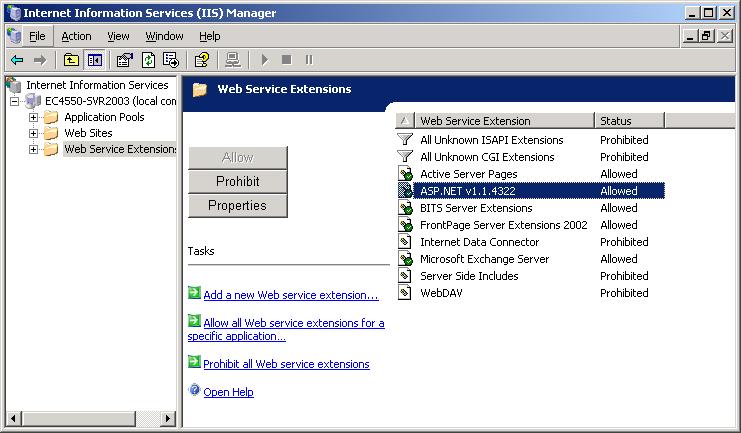Image resolution: width=741 pixels, height=433 pixels.
Task: Toggle the Show/Hide Console Tree icon
Action: click(95, 60)
